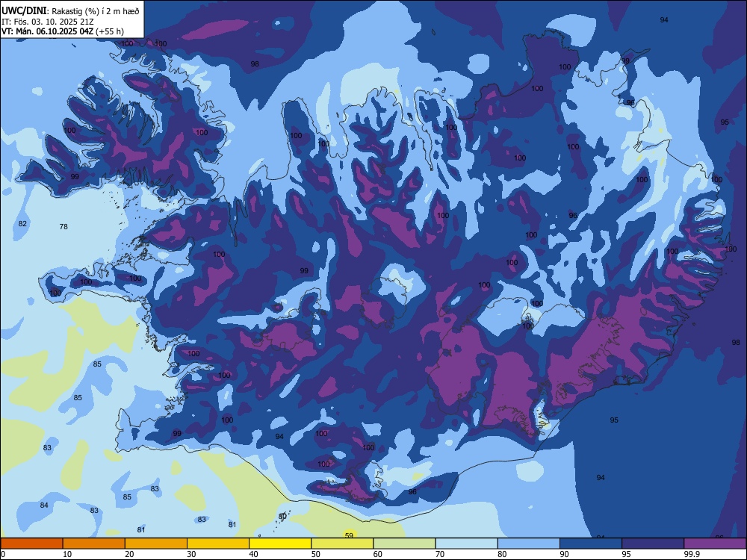Select the legend tick label 30
Screen dimensions: 747x560
point(191,554)
